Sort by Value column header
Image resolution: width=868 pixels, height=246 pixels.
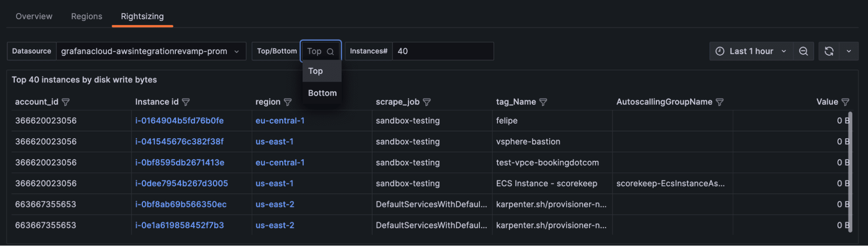click(x=827, y=102)
